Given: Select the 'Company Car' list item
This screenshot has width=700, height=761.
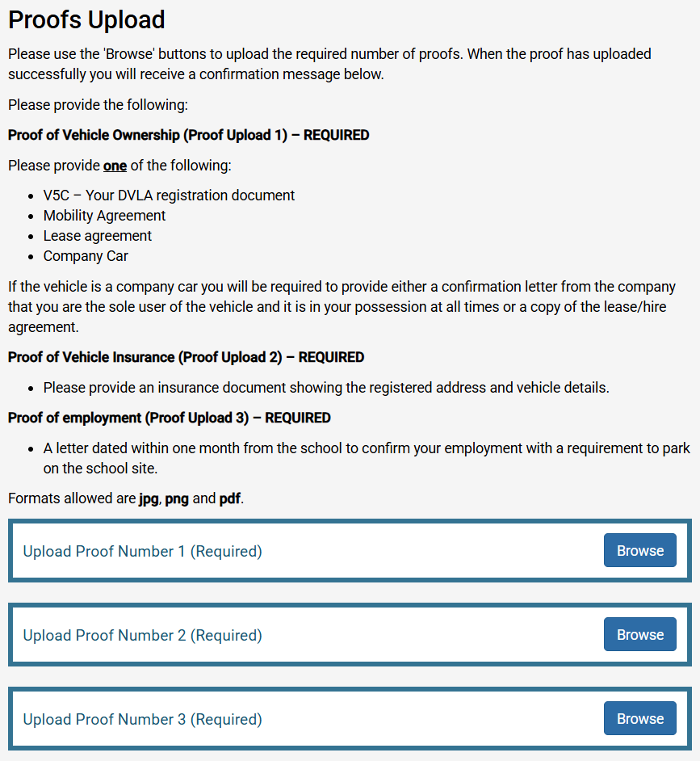Looking at the screenshot, I should click(86, 256).
